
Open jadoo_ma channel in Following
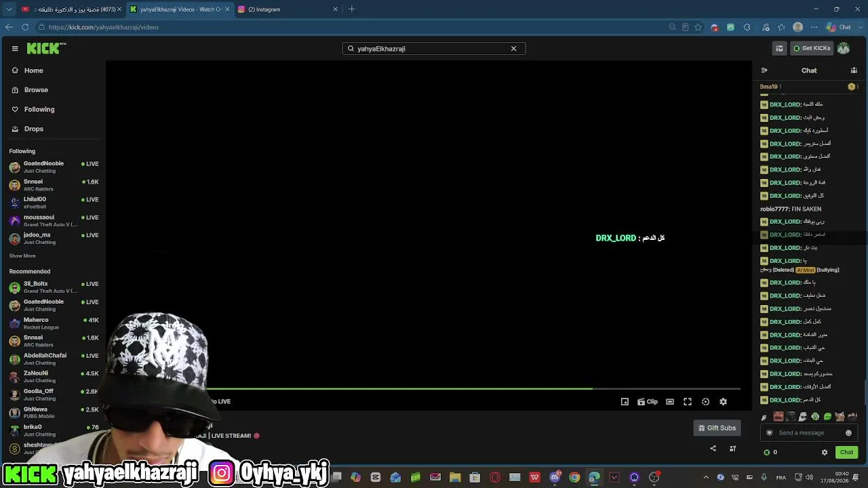(x=54, y=238)
